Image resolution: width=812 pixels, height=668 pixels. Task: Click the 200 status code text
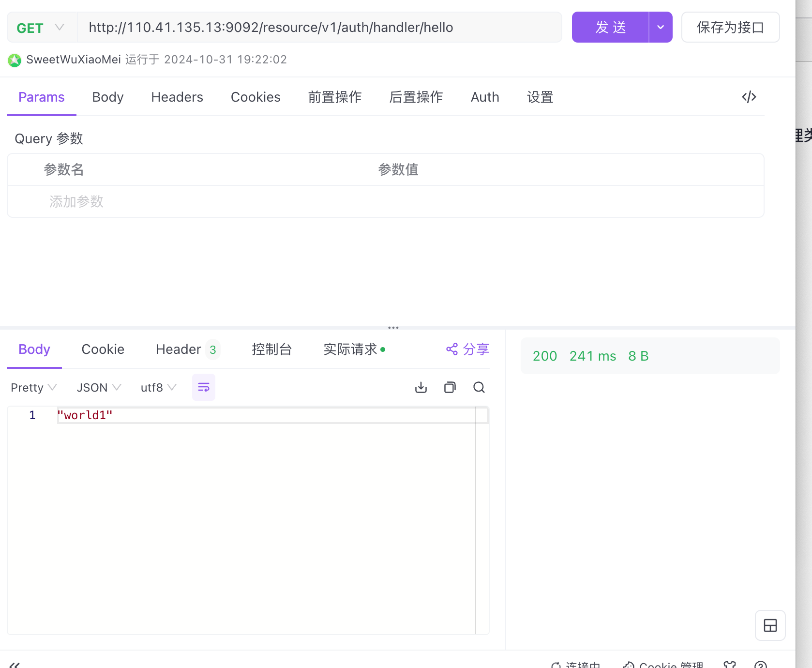[x=545, y=356]
